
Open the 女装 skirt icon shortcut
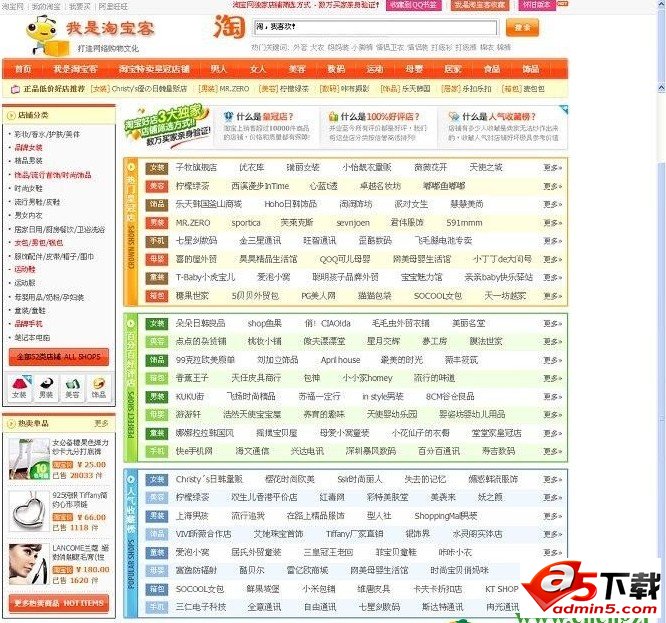(x=20, y=388)
